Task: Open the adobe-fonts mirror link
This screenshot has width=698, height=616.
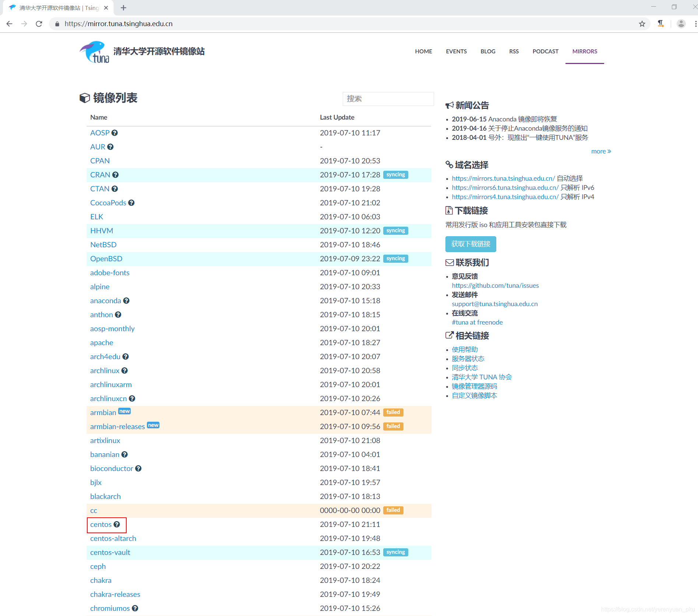Action: (x=110, y=273)
